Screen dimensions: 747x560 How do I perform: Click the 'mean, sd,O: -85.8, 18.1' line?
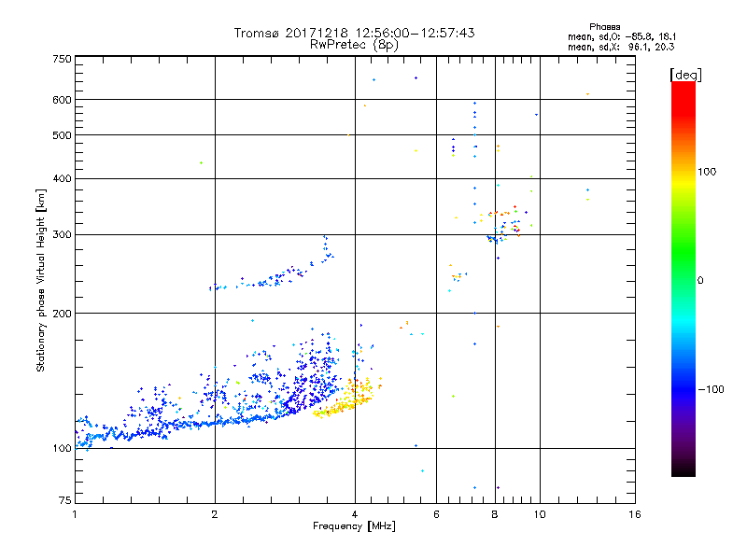pyautogui.click(x=622, y=36)
